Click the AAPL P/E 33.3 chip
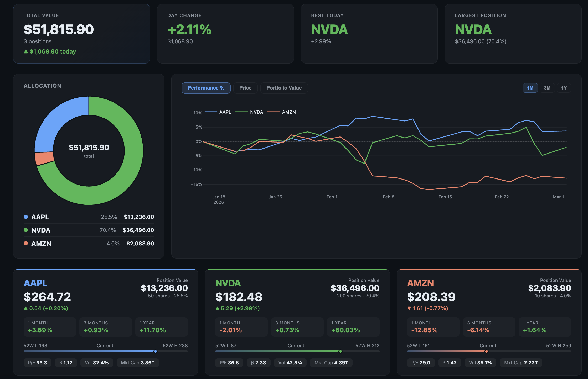 pyautogui.click(x=38, y=363)
